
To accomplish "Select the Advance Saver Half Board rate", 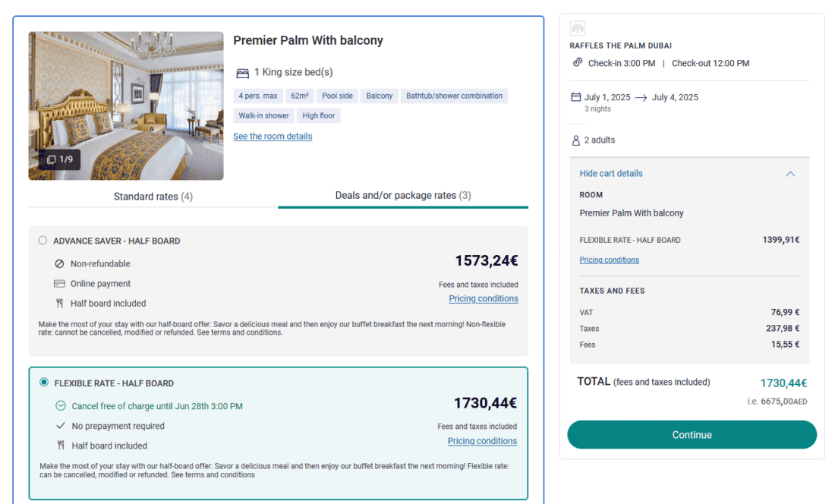I will click(x=43, y=241).
